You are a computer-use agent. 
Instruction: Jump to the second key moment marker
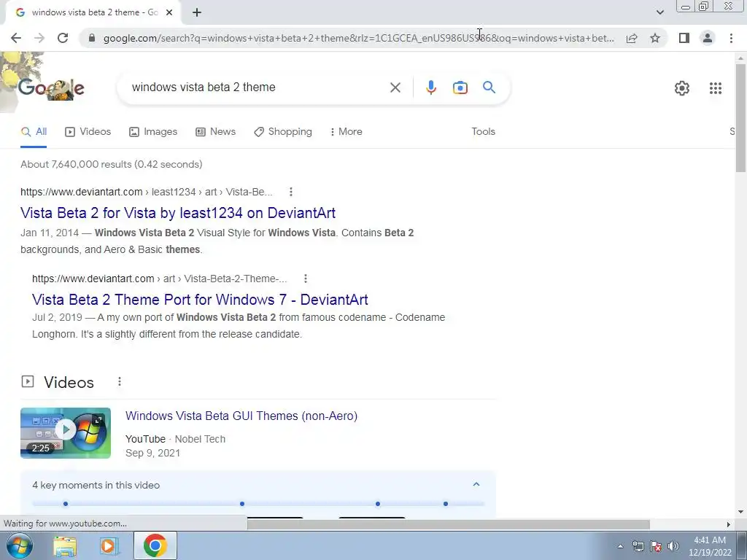(242, 504)
